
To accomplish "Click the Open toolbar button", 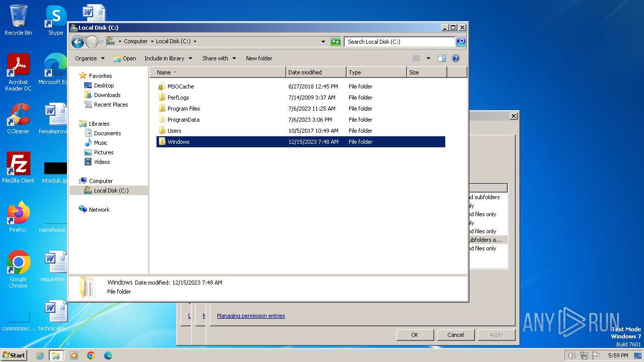I will pyautogui.click(x=125, y=58).
